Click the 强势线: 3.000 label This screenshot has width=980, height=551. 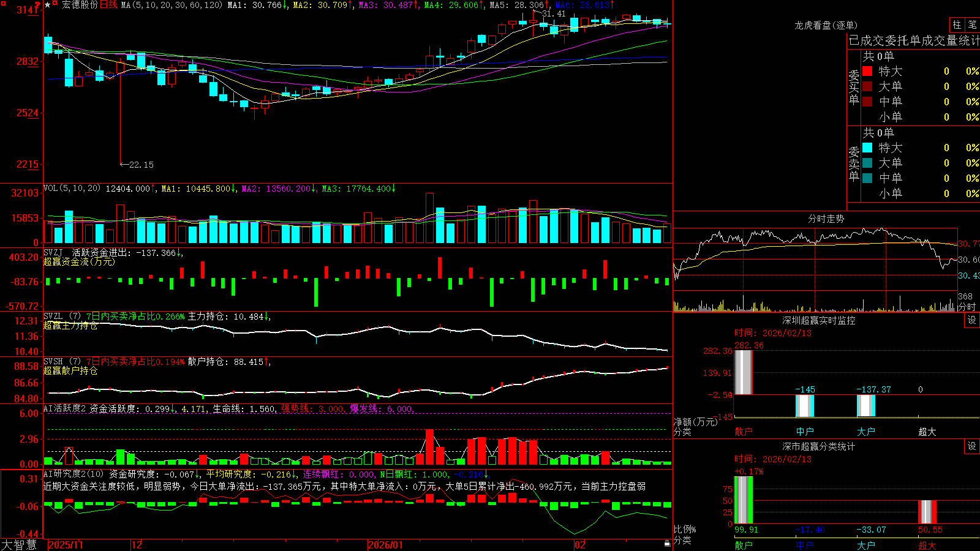(312, 408)
